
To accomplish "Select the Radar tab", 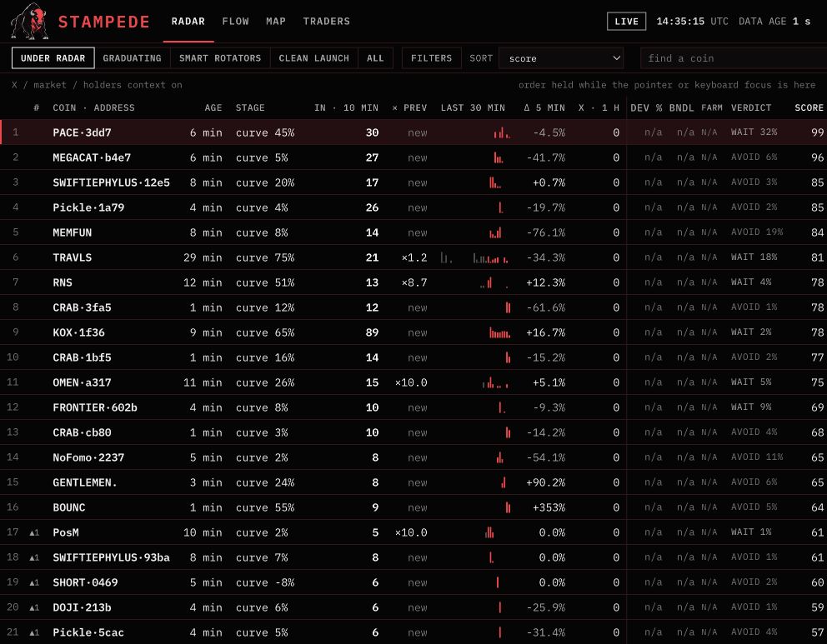I will (188, 21).
